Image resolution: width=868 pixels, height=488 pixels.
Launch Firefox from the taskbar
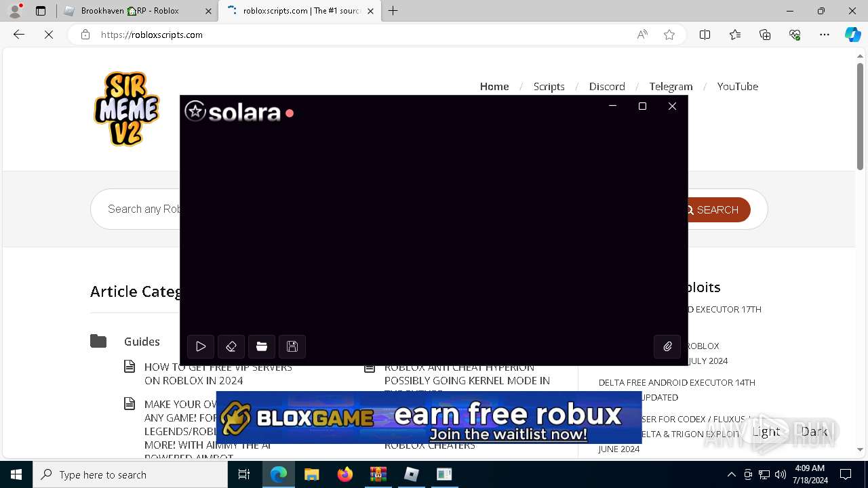[345, 474]
